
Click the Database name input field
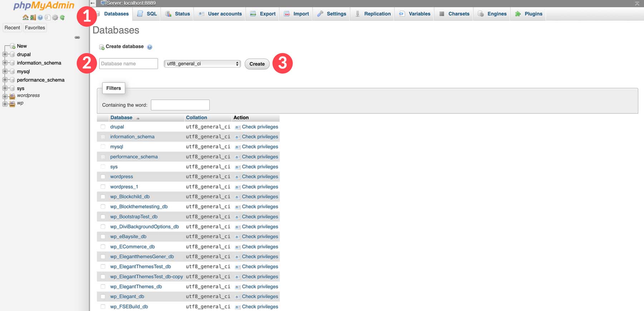[128, 64]
